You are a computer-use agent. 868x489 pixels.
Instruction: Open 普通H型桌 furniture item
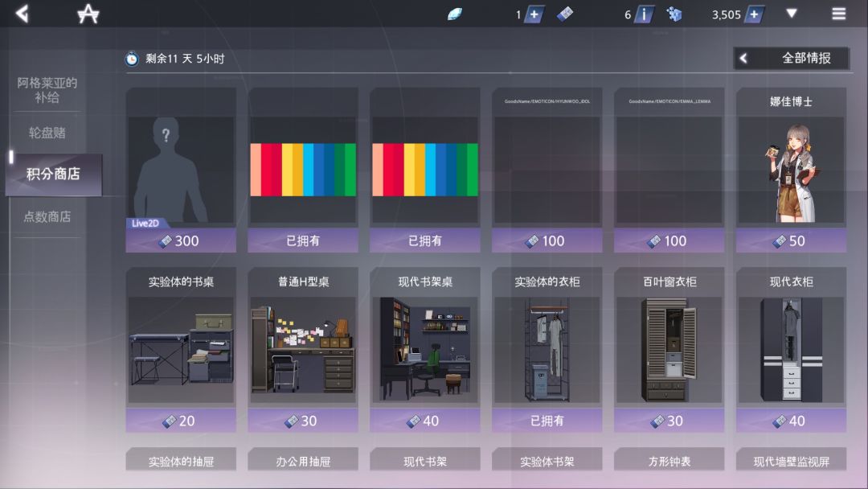(x=303, y=349)
